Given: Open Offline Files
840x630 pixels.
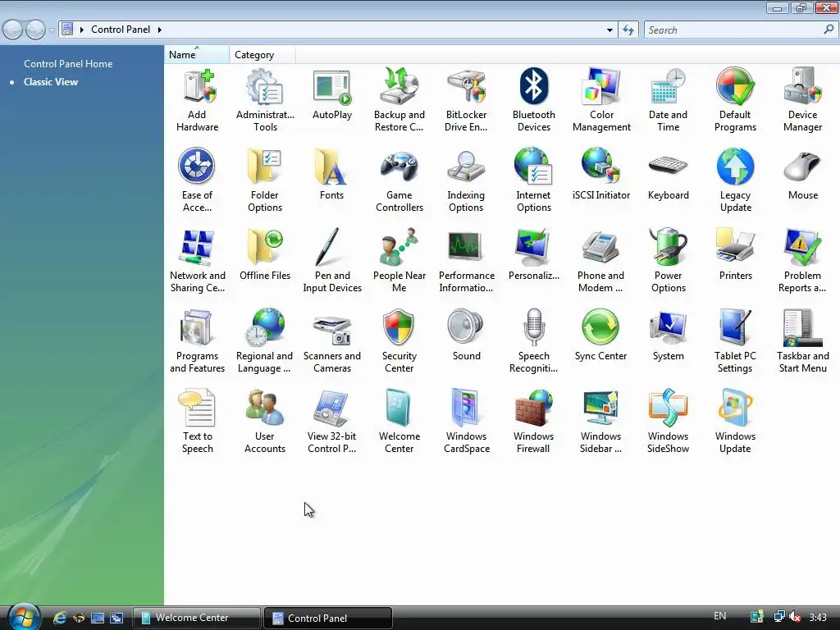Looking at the screenshot, I should click(265, 256).
